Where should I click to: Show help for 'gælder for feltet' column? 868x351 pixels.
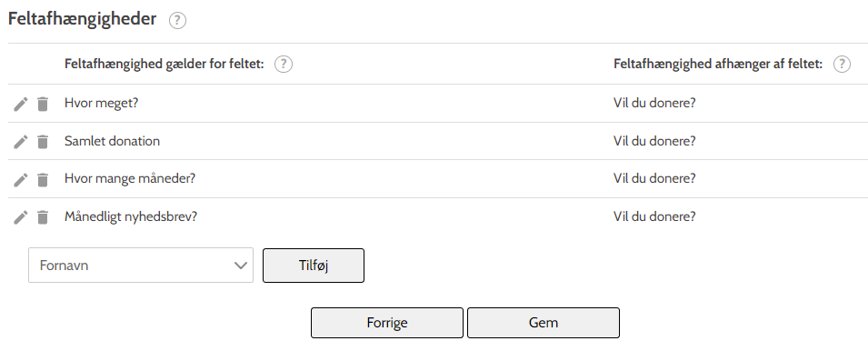click(x=284, y=65)
